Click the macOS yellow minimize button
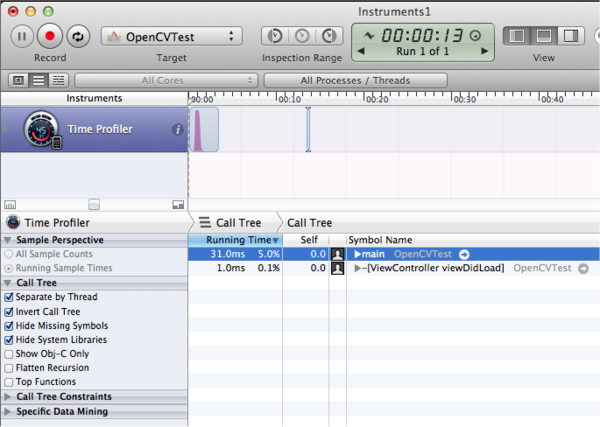Screen dimensions: 600x427 click(x=31, y=11)
